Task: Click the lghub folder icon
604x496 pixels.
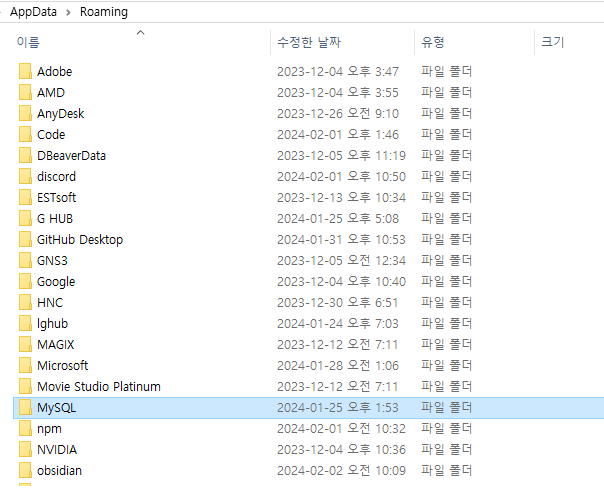Action: pyautogui.click(x=25, y=323)
